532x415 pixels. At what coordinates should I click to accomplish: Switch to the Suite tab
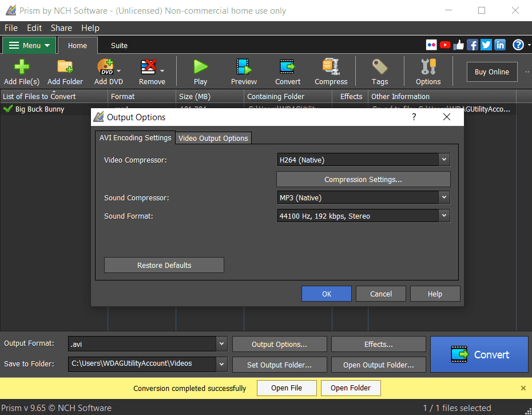(119, 46)
